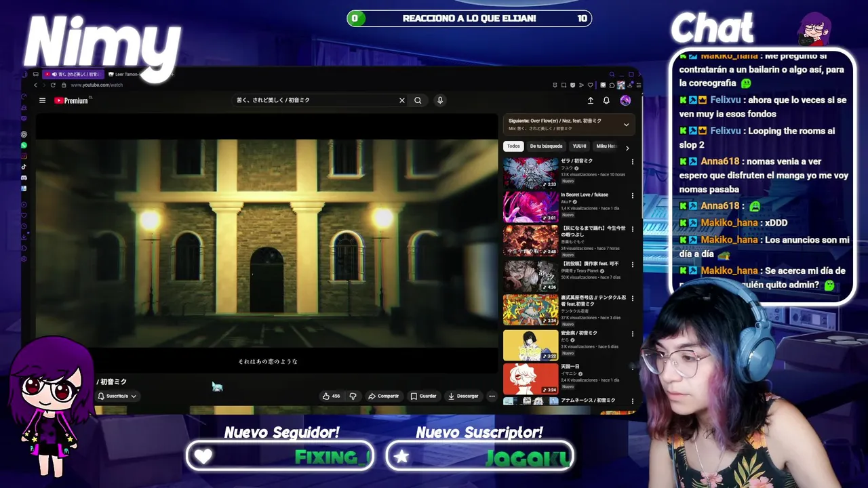Open more actions ellipsis under video

point(492,396)
